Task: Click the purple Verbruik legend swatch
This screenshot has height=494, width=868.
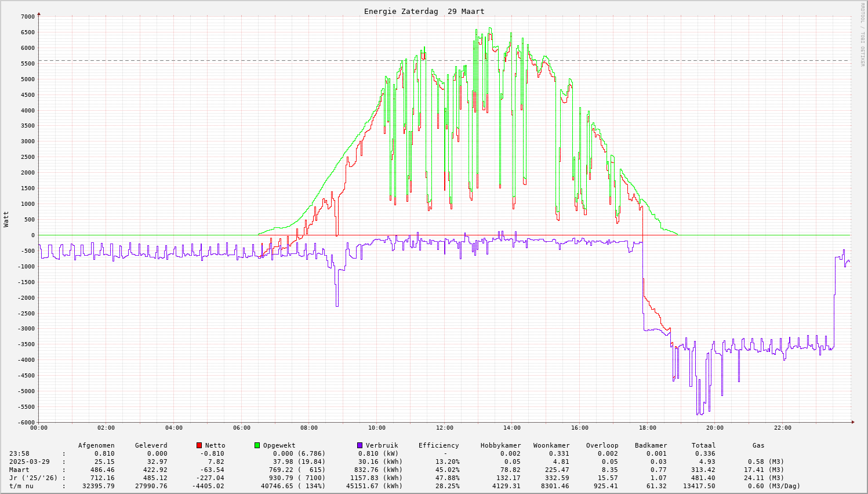Action: 359,445
